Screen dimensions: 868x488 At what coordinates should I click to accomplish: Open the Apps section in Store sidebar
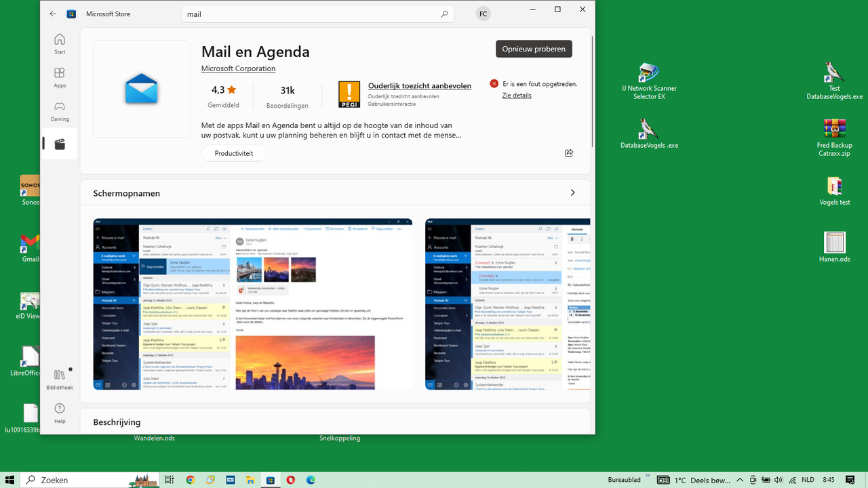60,78
